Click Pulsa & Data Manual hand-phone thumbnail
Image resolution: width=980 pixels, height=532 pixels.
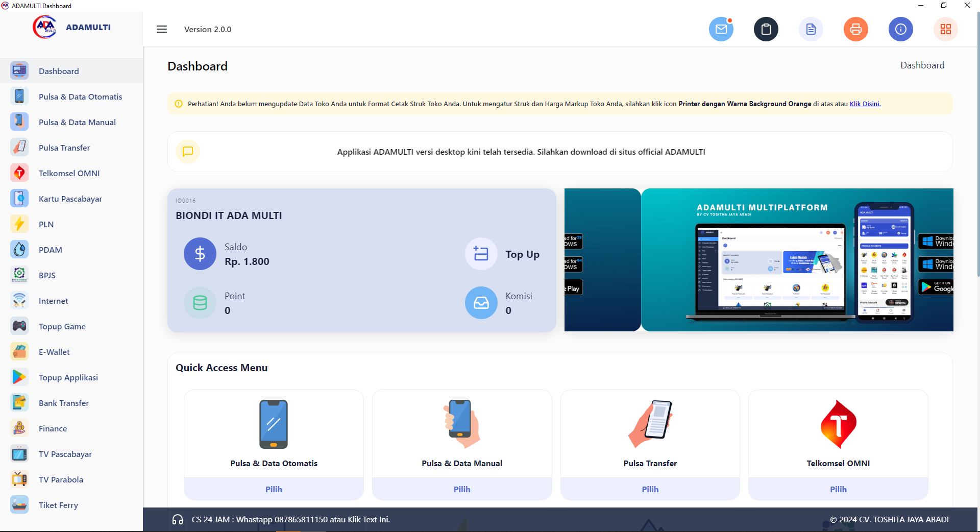pos(462,424)
